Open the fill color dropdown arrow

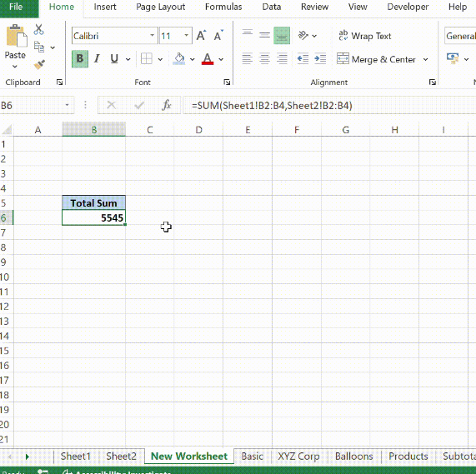[x=193, y=59]
